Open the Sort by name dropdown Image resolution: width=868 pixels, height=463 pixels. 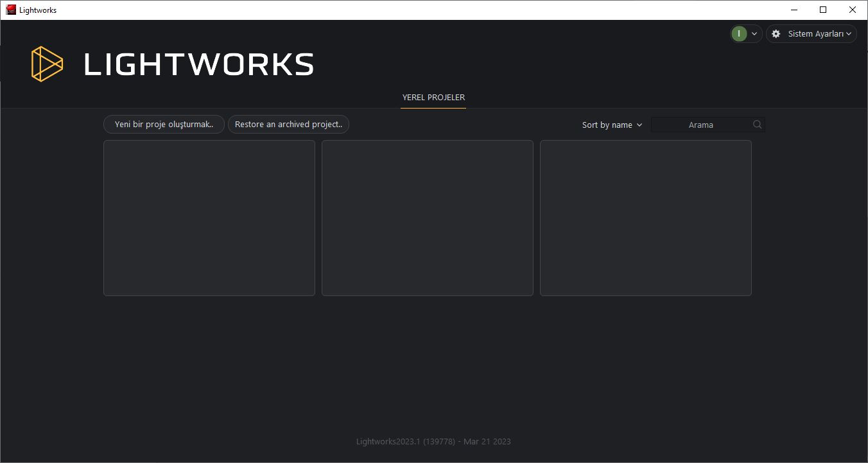click(x=612, y=125)
